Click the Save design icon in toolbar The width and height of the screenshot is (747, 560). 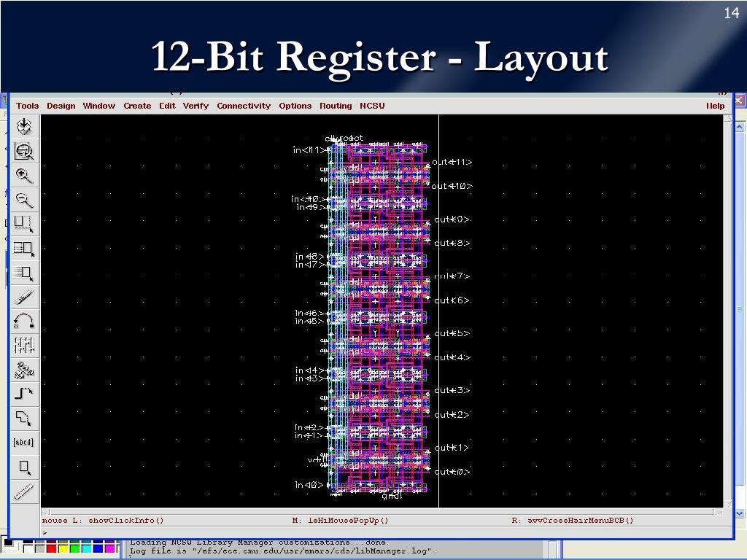click(x=25, y=127)
